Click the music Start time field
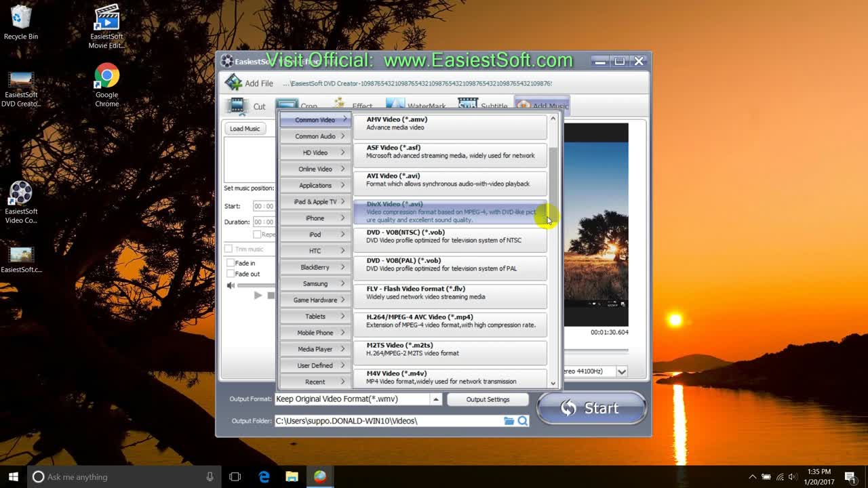Screen dimensions: 868x488 click(x=264, y=206)
